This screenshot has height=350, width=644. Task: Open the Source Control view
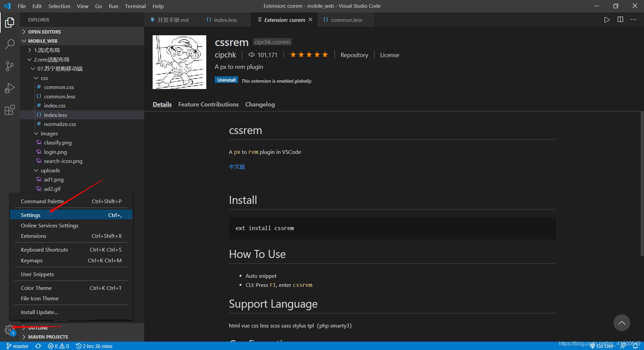coord(10,66)
